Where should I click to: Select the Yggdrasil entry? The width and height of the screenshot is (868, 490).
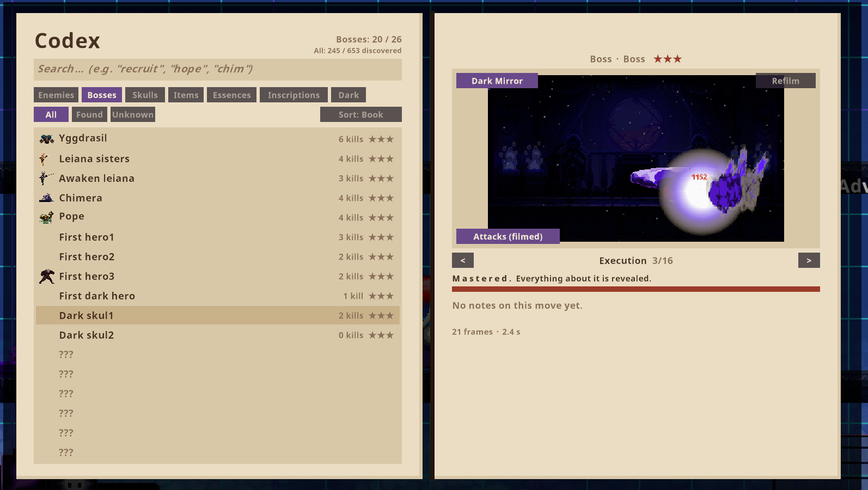click(218, 139)
